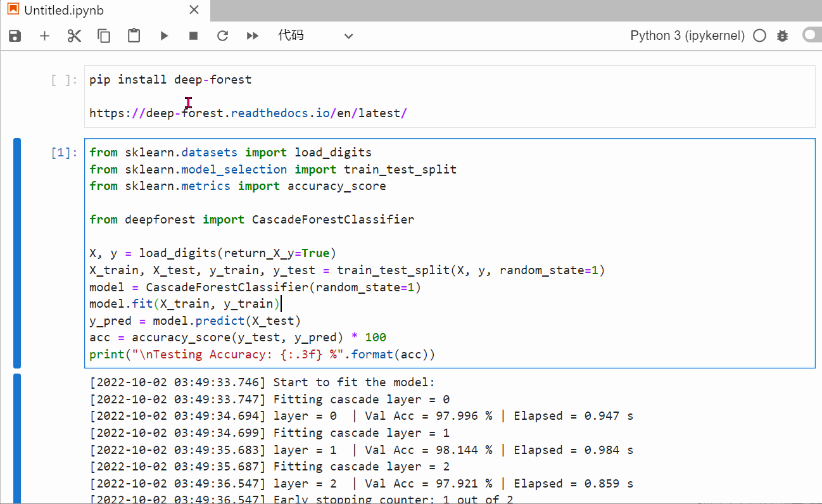This screenshot has height=504, width=822.
Task: Insert a new cell with the plus icon
Action: click(44, 35)
